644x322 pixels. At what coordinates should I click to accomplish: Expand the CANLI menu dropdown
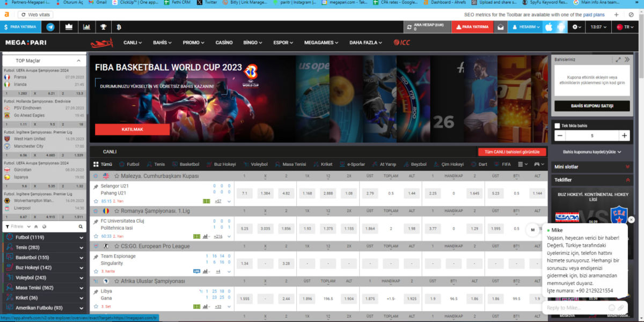point(133,43)
